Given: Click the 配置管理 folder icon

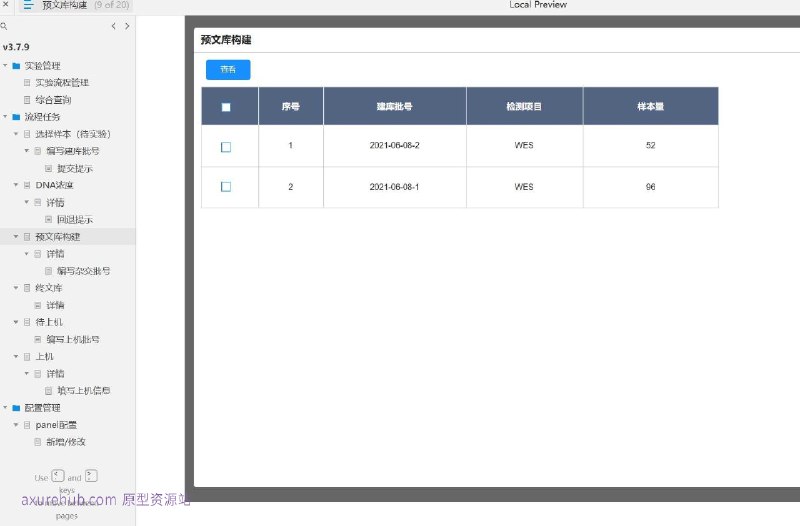Looking at the screenshot, I should [x=16, y=408].
